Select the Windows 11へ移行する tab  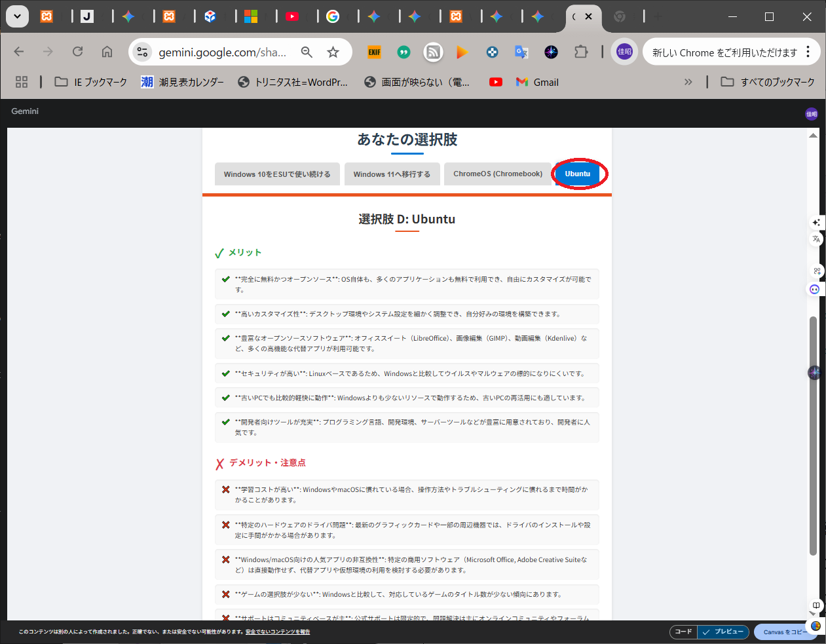click(392, 174)
